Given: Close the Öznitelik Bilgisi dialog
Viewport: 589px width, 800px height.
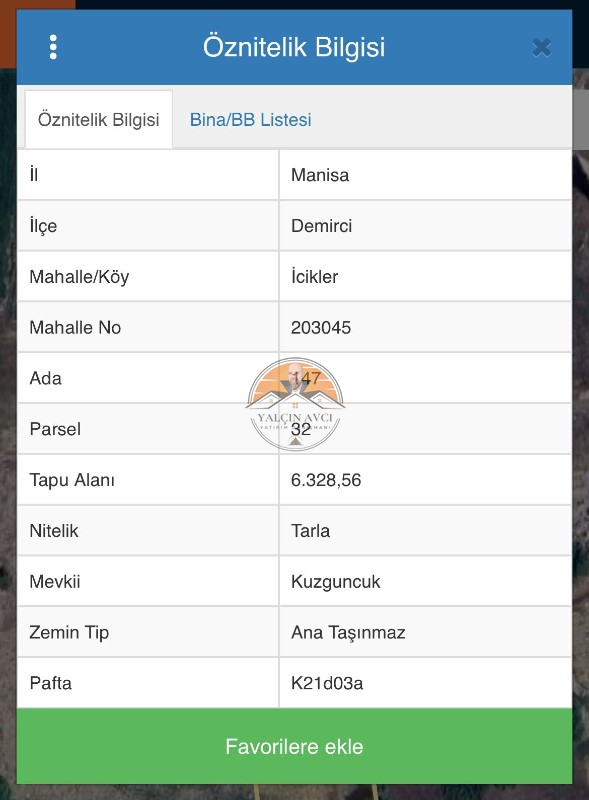Looking at the screenshot, I should (x=541, y=47).
